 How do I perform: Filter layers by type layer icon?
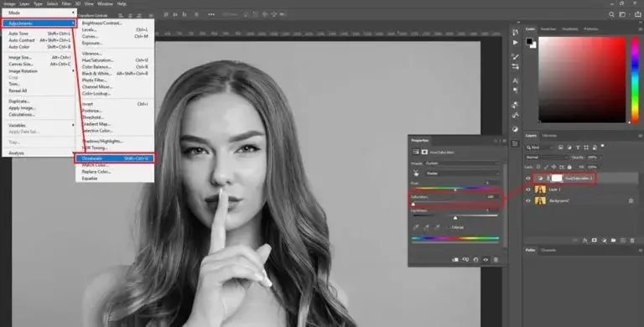click(x=578, y=147)
